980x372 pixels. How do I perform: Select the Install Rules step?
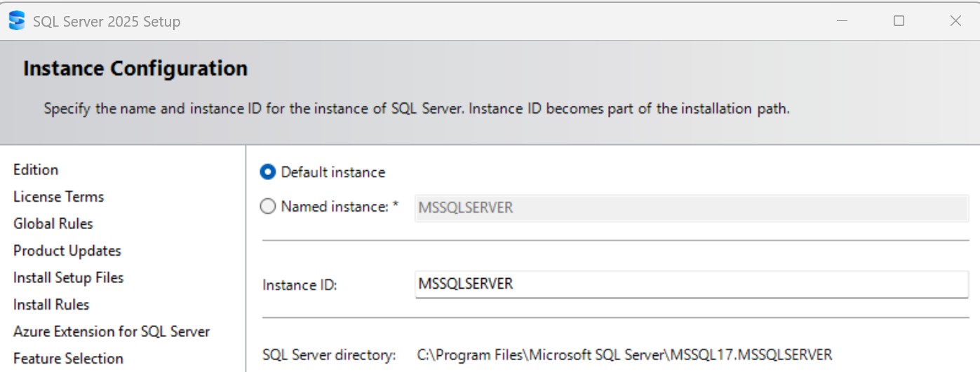click(x=51, y=305)
